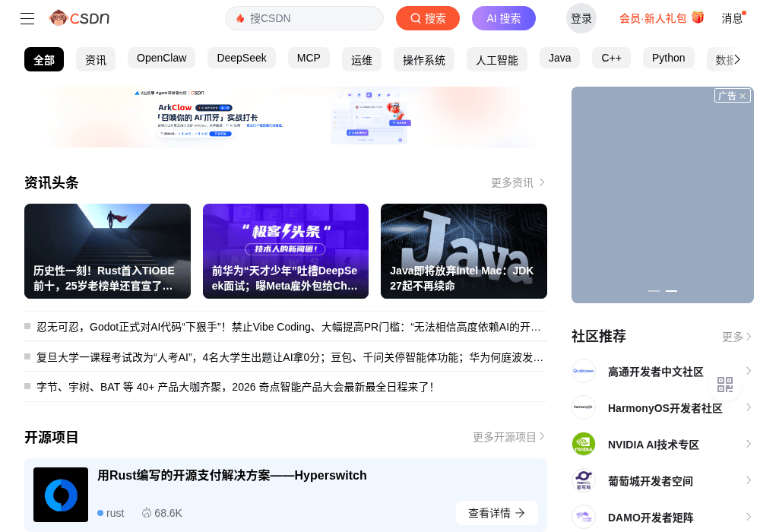The height and width of the screenshot is (532, 760).
Task: Select the DeepSeek category tab
Action: coord(242,59)
